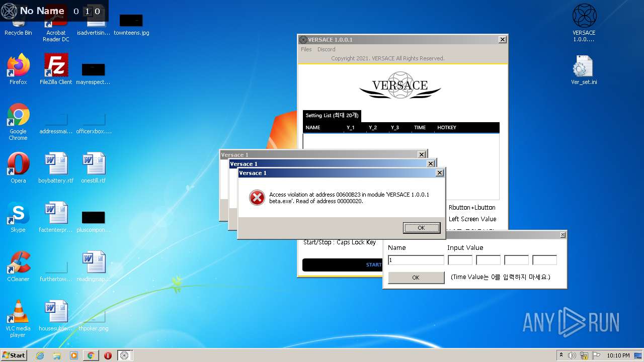Screen dimensions: 644x362
Task: Click the taskbar clock showing 10:10 PM
Action: [618, 355]
